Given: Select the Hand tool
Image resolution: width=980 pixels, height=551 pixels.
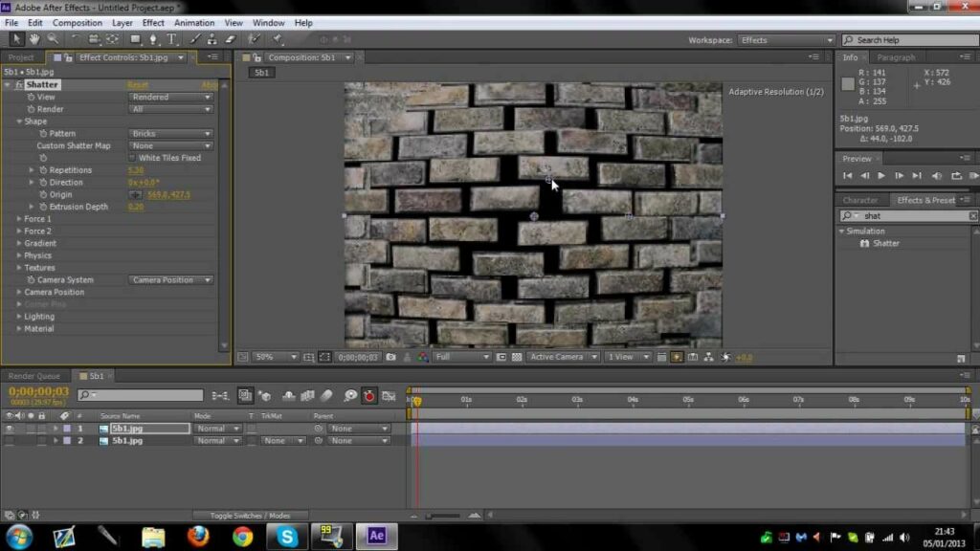Looking at the screenshot, I should [34, 39].
